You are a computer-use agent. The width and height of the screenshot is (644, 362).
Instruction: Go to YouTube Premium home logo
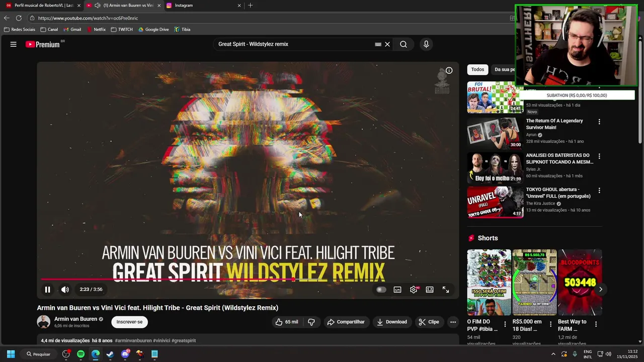pyautogui.click(x=43, y=44)
